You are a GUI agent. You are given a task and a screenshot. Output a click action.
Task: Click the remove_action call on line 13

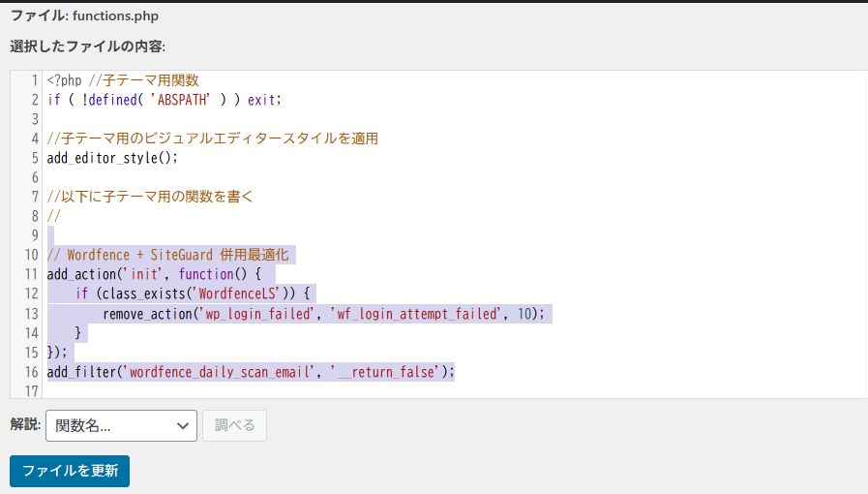[x=147, y=313]
